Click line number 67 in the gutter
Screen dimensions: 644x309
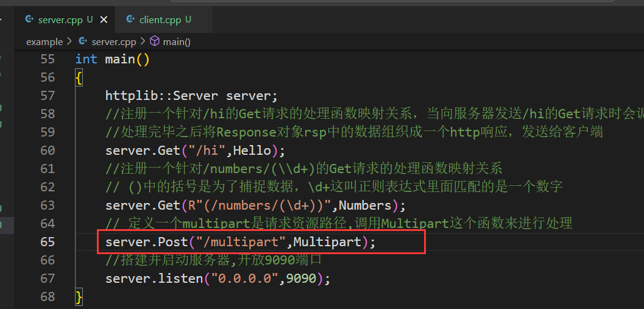(x=48, y=279)
